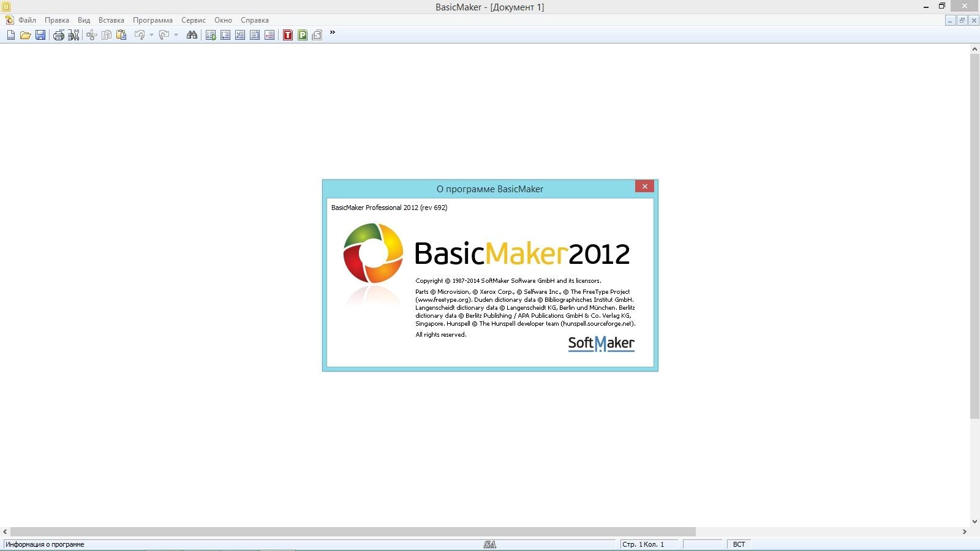
Task: Open the Вставка menu
Action: [111, 20]
